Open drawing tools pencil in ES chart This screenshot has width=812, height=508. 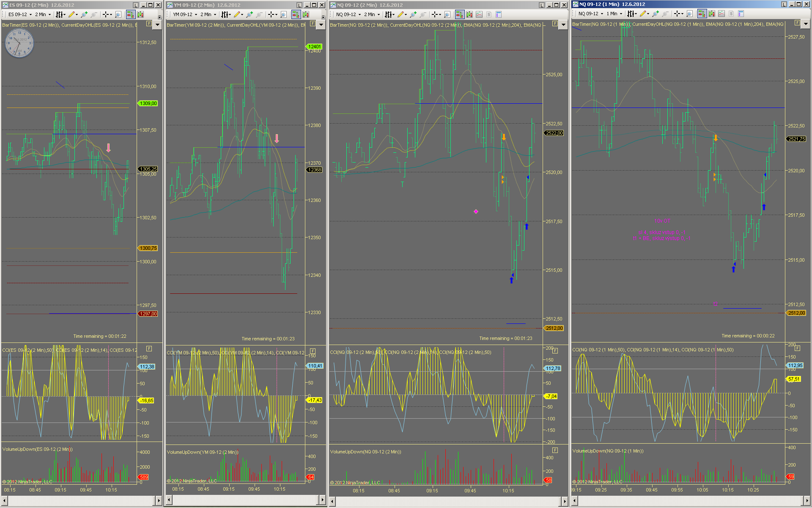pyautogui.click(x=71, y=14)
